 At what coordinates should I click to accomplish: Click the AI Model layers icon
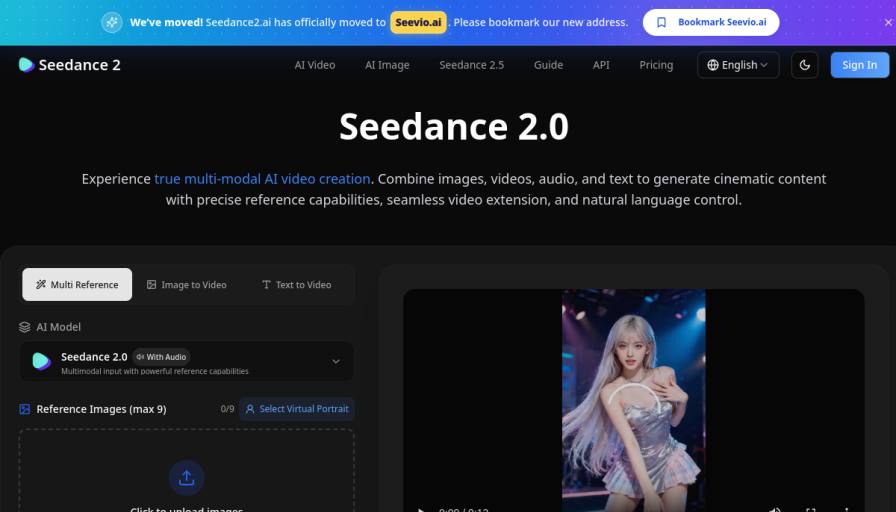click(25, 327)
